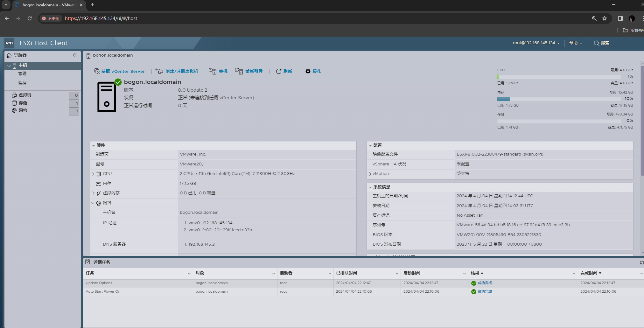644x328 pixels.
Task: Collapse the 网络 section under 硬件
Action: pyautogui.click(x=93, y=203)
